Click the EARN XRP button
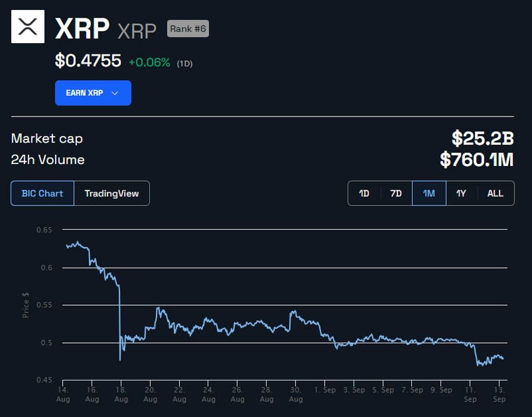Viewport: 532px width, 417px height. click(x=93, y=93)
